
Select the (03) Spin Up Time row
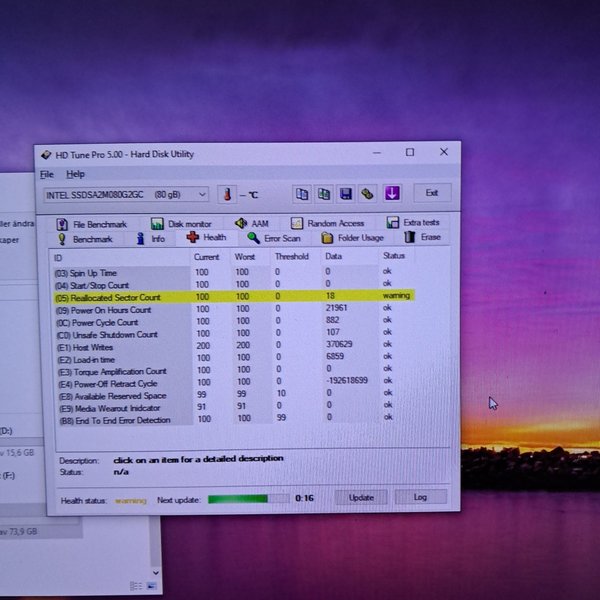click(233, 272)
